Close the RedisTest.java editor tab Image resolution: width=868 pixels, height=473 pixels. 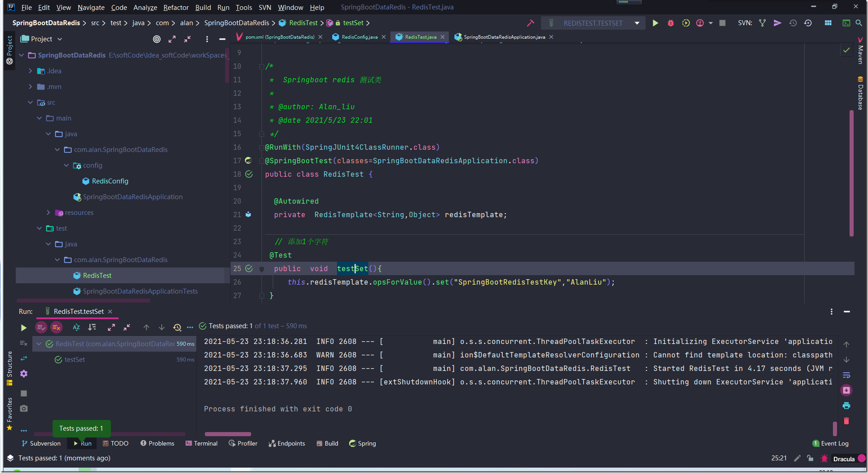point(443,37)
